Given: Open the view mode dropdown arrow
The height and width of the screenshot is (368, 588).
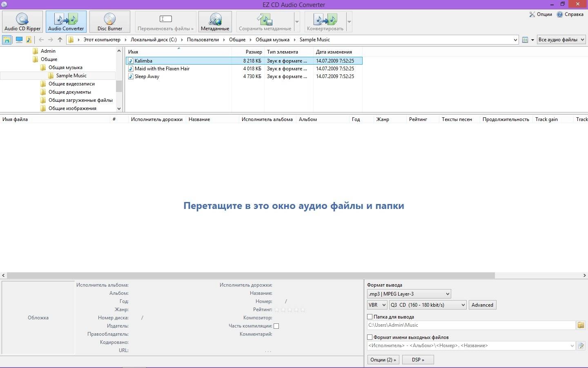Looking at the screenshot, I should [x=532, y=40].
